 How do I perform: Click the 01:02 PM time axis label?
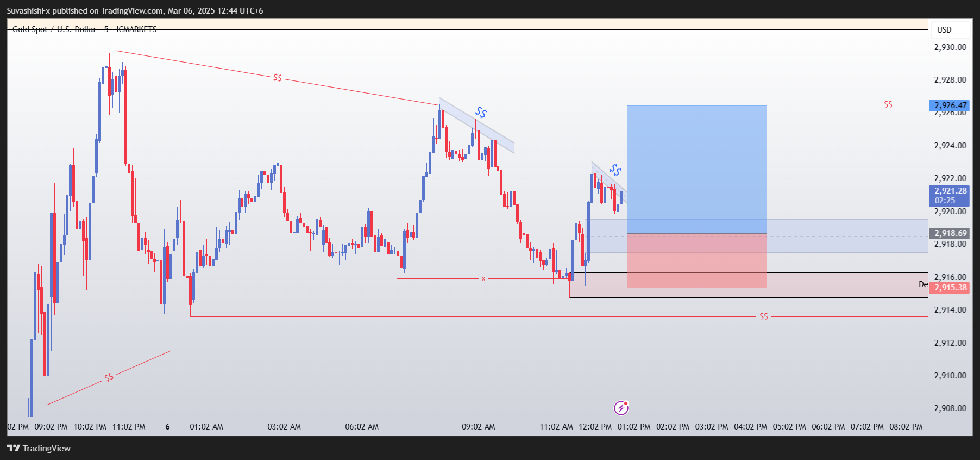(634, 427)
